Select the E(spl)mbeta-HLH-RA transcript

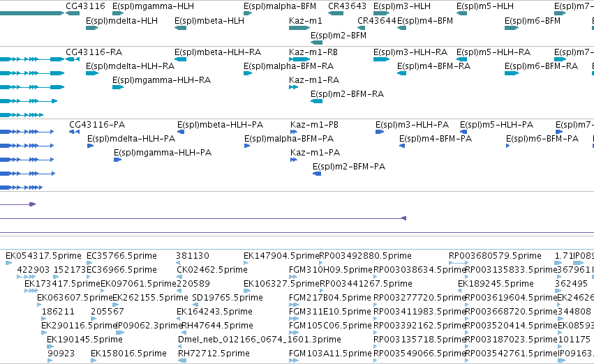[218, 52]
